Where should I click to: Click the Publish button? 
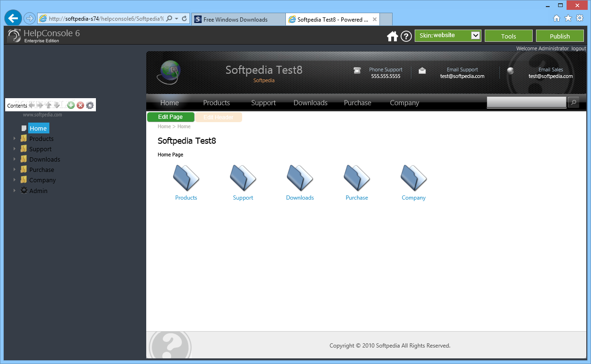(559, 36)
